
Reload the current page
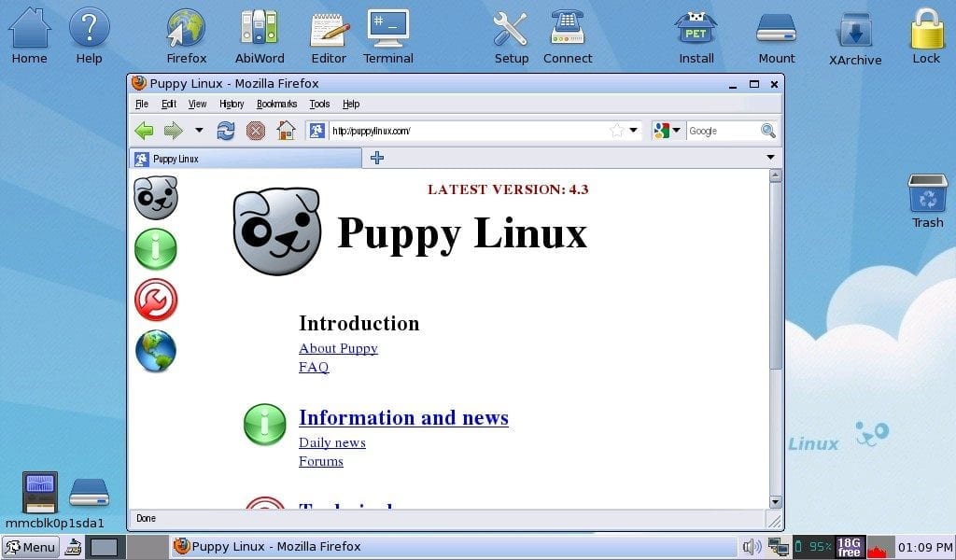[x=226, y=131]
